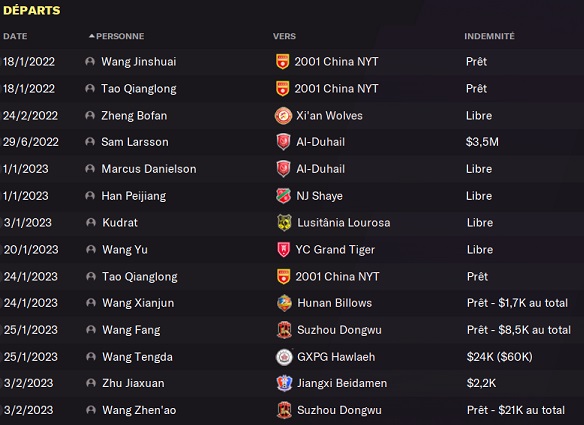This screenshot has width=584, height=425.
Task: Click the 2001 China NYT badge in the first row
Action: pos(283,62)
